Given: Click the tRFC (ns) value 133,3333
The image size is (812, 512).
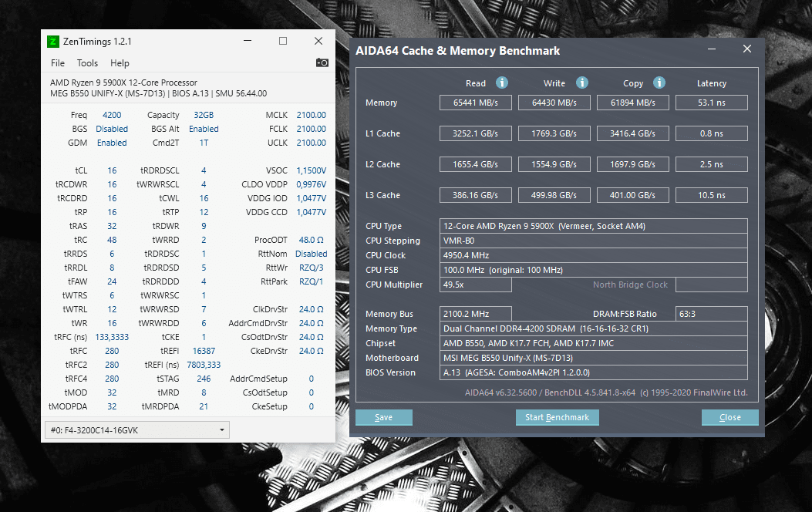Looking at the screenshot, I should pos(112,337).
